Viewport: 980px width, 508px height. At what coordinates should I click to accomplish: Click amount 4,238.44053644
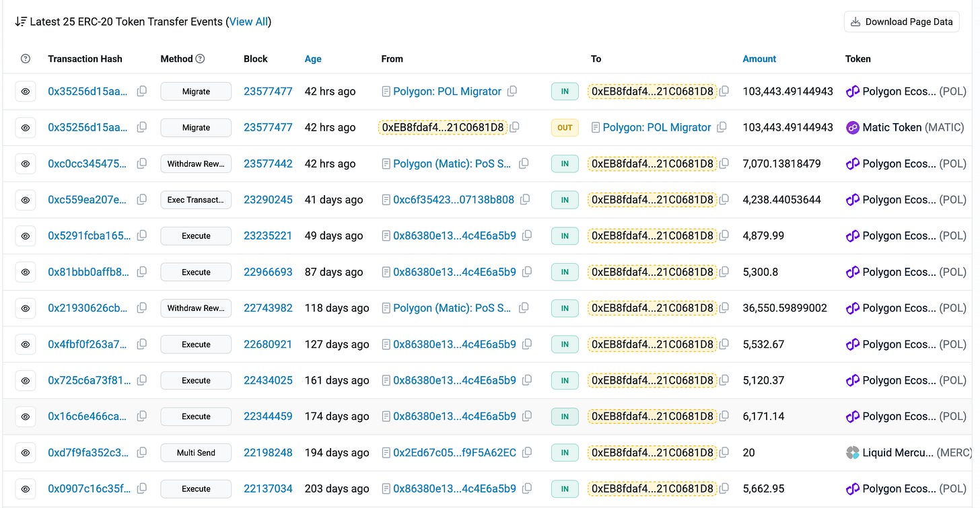[x=782, y=200]
